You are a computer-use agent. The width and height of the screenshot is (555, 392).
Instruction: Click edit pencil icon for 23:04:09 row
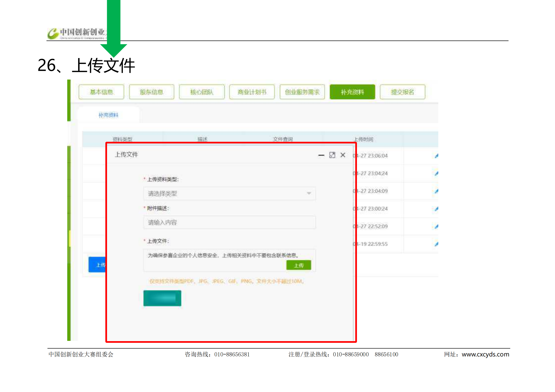tap(436, 191)
